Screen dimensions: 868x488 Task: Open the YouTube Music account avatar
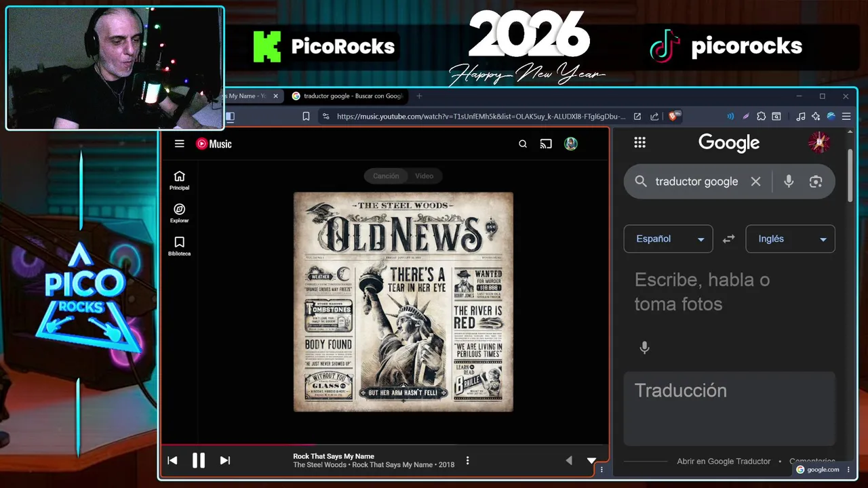(571, 144)
